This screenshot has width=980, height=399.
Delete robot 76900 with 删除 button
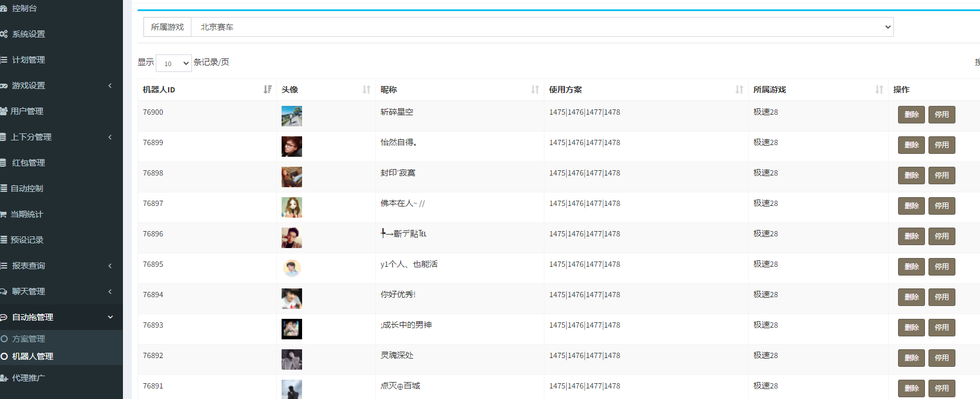[911, 115]
